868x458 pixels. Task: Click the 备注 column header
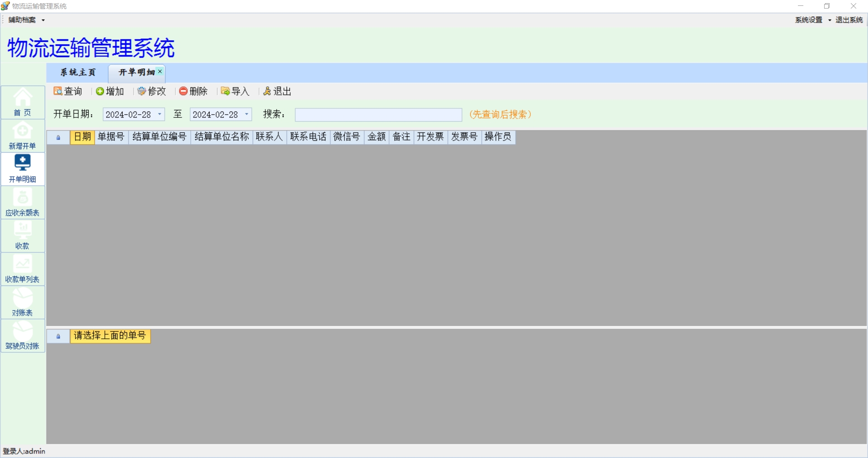click(x=401, y=137)
